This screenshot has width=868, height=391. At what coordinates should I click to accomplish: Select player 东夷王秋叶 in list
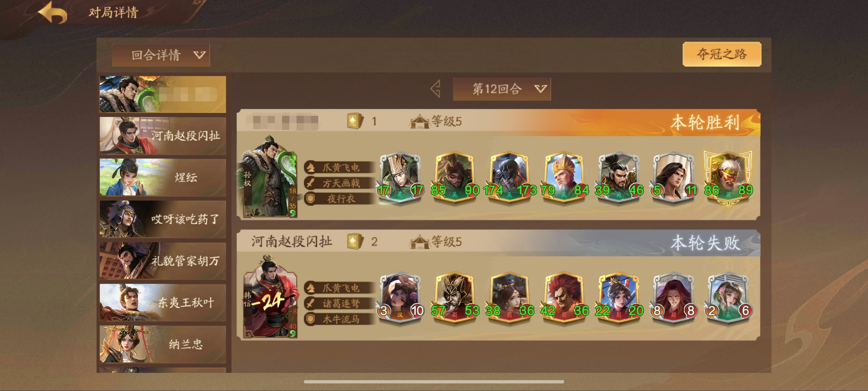(x=163, y=302)
